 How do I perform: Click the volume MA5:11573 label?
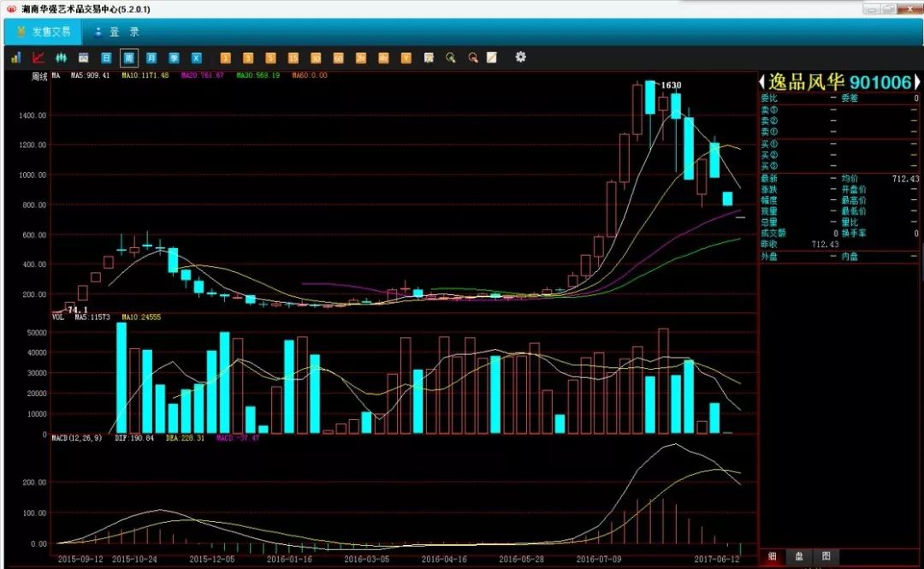coord(92,317)
